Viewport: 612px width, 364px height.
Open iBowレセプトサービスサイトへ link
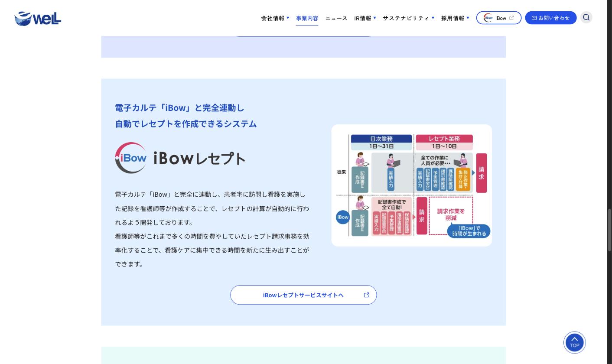(x=303, y=295)
